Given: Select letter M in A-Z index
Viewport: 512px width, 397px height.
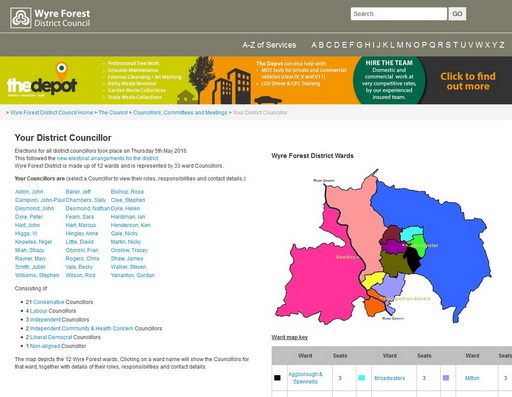Looking at the screenshot, I should 400,45.
